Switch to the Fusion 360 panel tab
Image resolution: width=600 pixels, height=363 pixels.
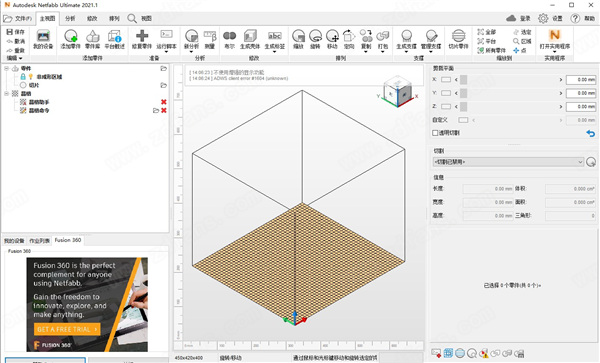click(x=68, y=240)
